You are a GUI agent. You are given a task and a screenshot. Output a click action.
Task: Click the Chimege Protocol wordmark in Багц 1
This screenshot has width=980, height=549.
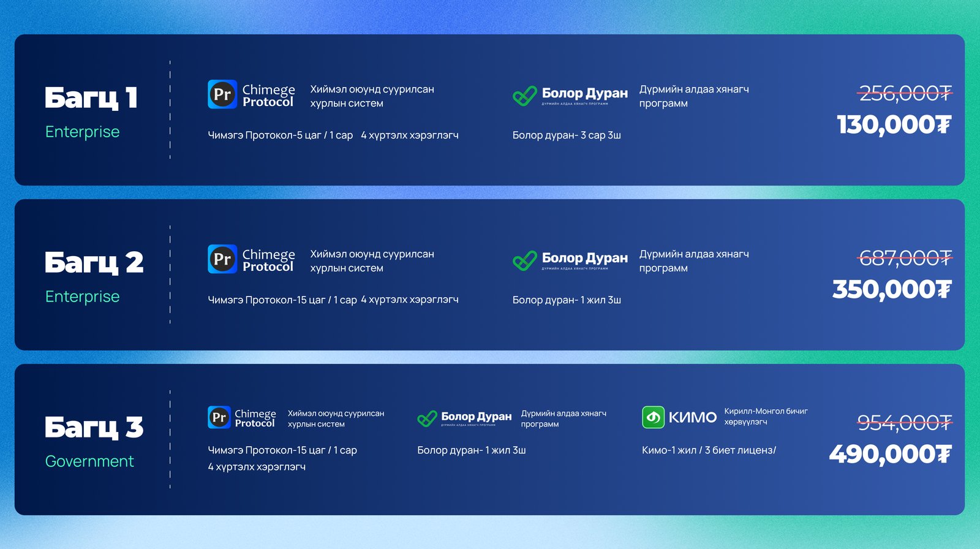[x=268, y=96]
